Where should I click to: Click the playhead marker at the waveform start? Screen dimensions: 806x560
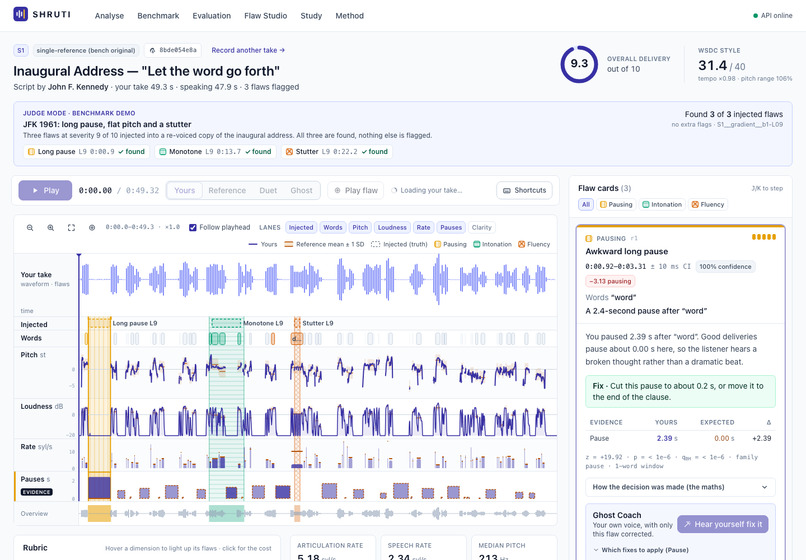pos(79,255)
